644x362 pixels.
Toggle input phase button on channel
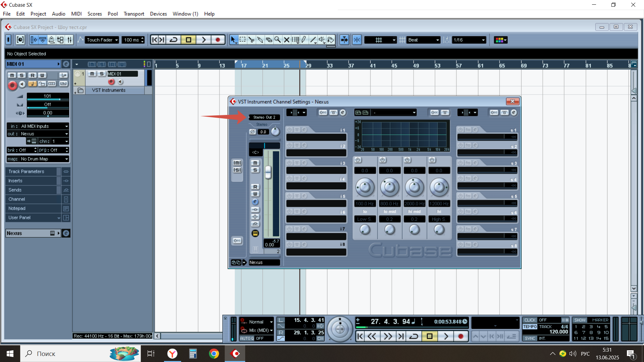click(253, 132)
